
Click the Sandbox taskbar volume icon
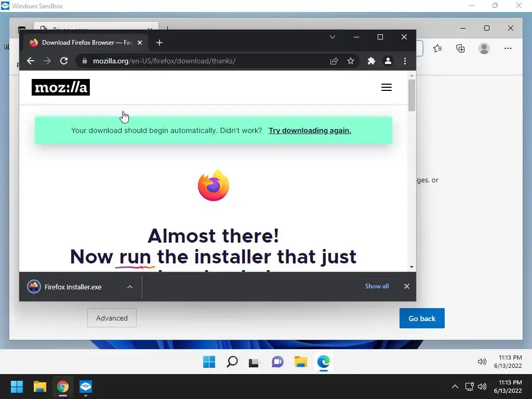point(482,362)
